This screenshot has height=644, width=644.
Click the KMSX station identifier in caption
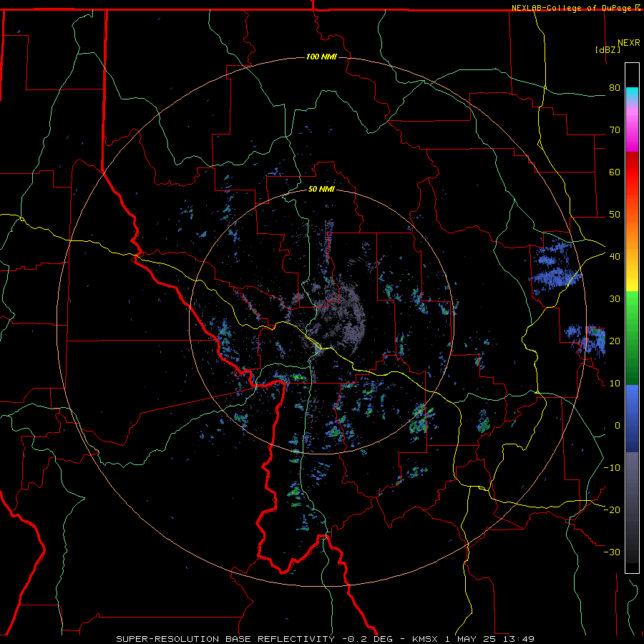click(x=426, y=639)
